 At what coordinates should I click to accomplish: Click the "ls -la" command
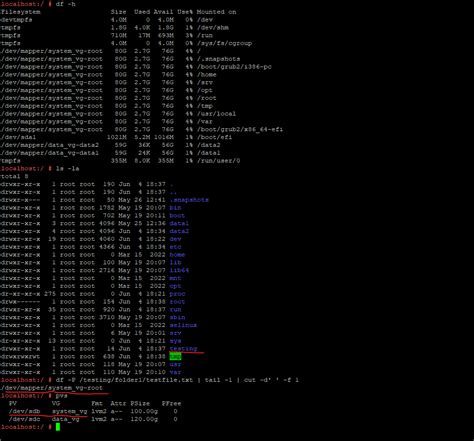point(68,169)
